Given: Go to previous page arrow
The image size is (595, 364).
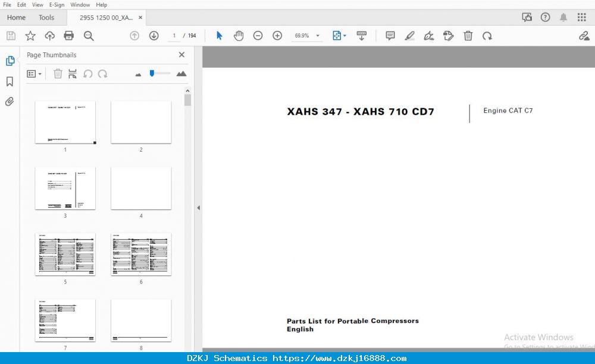Looking at the screenshot, I should pyautogui.click(x=134, y=36).
